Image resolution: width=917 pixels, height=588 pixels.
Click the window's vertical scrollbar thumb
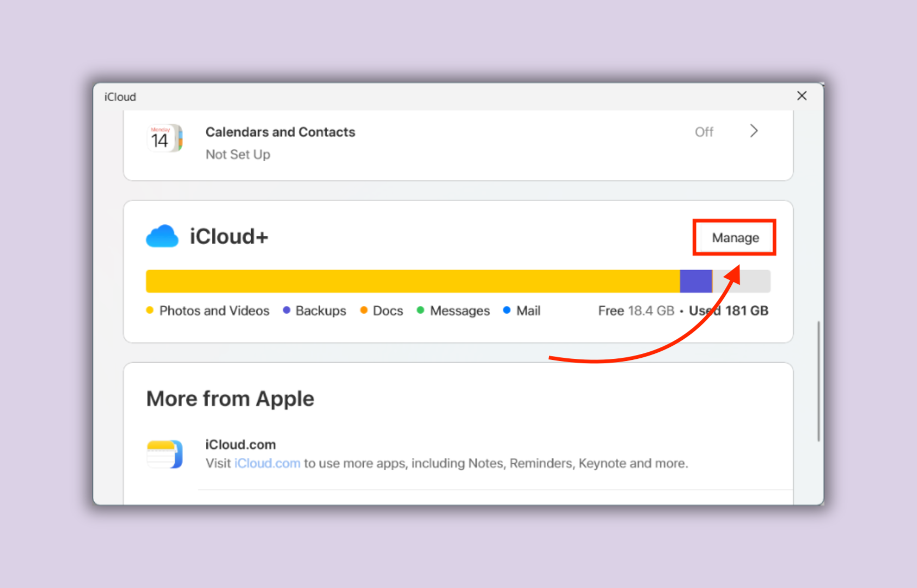pos(818,381)
